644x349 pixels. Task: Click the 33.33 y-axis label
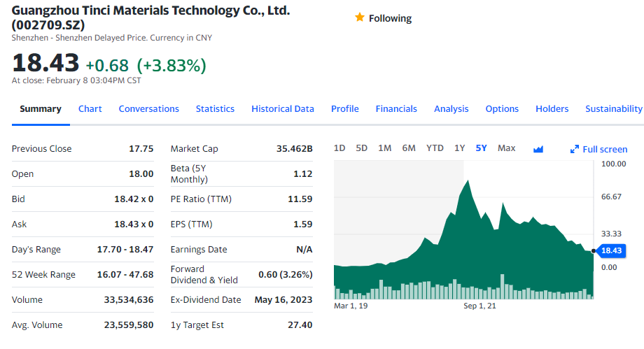(612, 234)
